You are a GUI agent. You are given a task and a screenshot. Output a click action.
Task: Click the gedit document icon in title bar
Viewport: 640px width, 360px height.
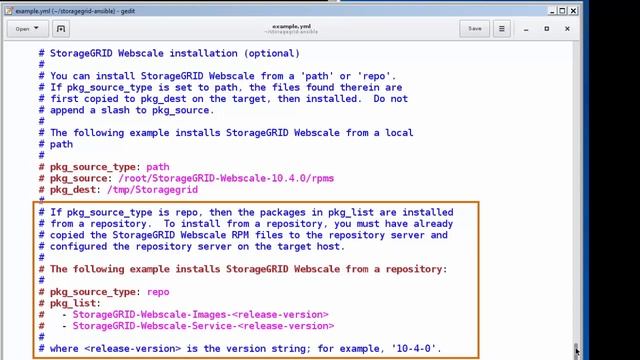click(9, 11)
